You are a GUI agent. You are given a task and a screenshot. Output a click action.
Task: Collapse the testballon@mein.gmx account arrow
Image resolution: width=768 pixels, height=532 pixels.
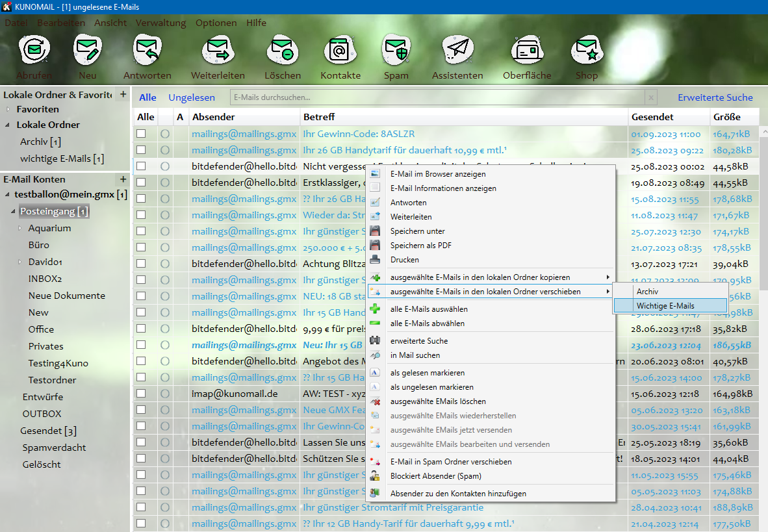(7, 194)
